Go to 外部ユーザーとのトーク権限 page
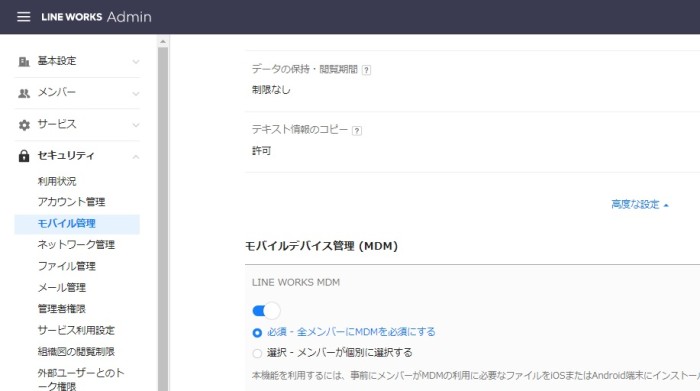Image resolution: width=700 pixels, height=391 pixels. pos(81,379)
